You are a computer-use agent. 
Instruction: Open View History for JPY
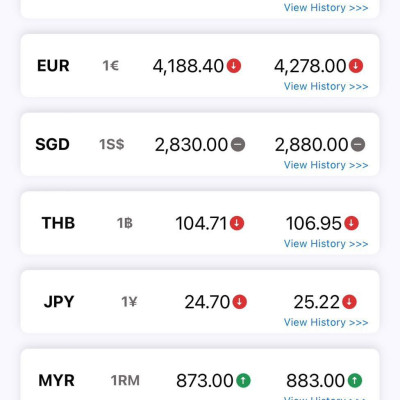326,322
